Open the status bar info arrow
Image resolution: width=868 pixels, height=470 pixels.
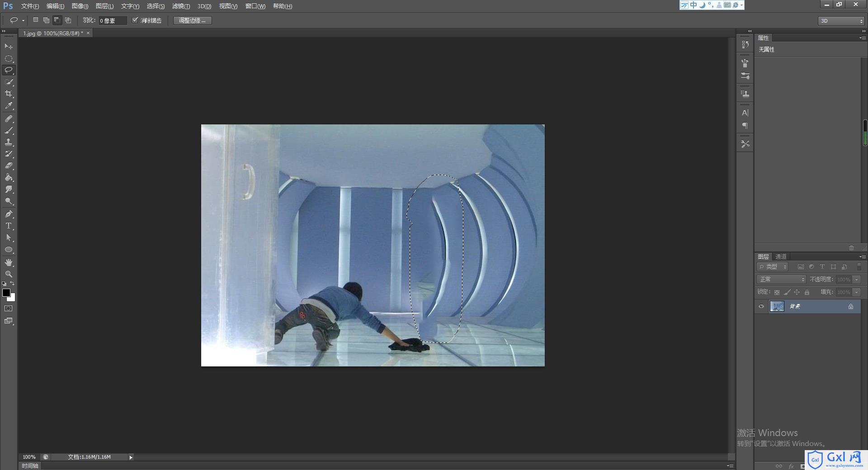pos(131,457)
